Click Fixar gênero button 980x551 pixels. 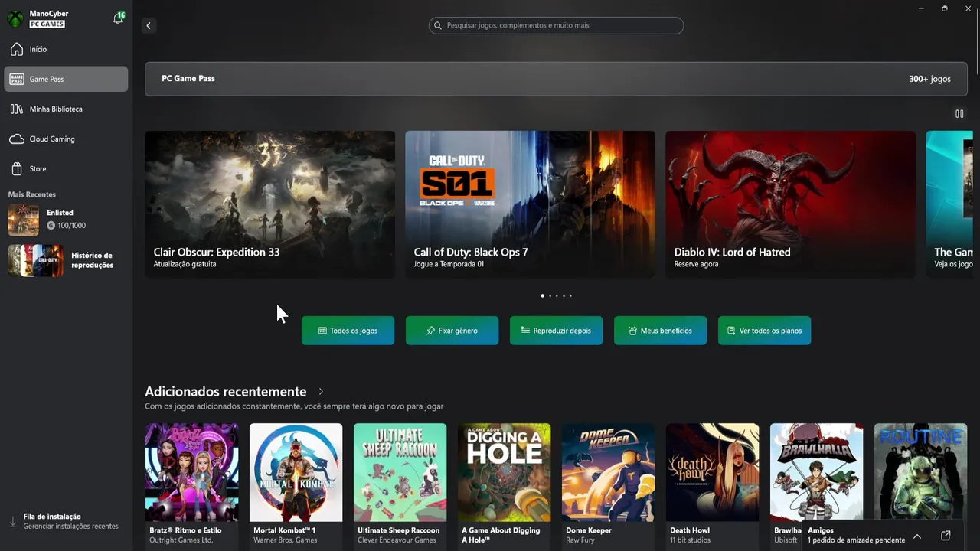click(452, 331)
